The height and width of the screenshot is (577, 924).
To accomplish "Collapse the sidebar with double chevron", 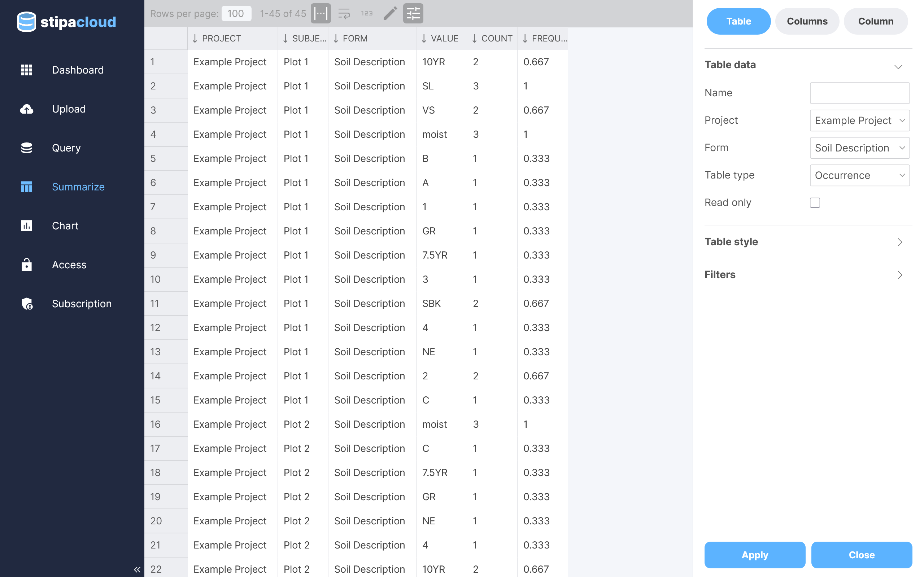I will tap(137, 570).
